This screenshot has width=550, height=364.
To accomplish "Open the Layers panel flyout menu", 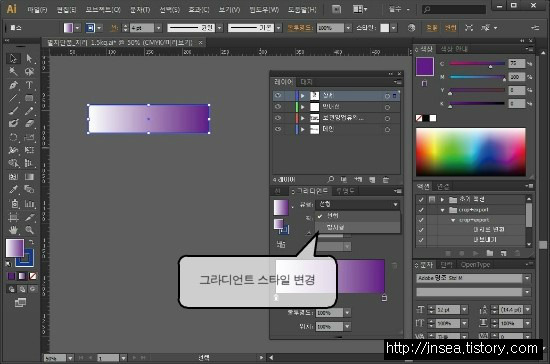I will coord(398,82).
